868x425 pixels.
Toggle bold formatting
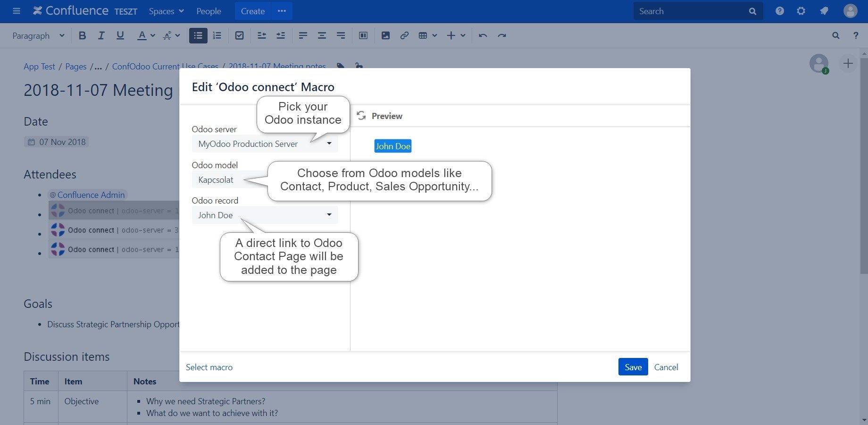click(82, 35)
